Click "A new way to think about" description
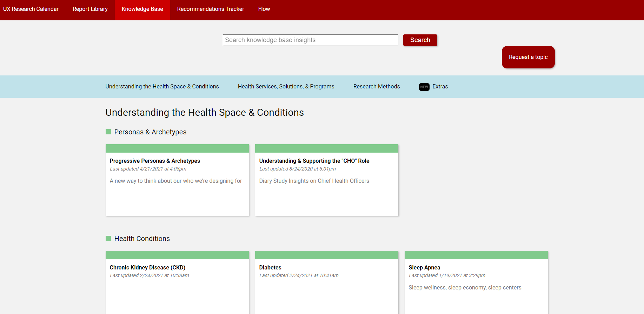644x314 pixels. [176, 181]
